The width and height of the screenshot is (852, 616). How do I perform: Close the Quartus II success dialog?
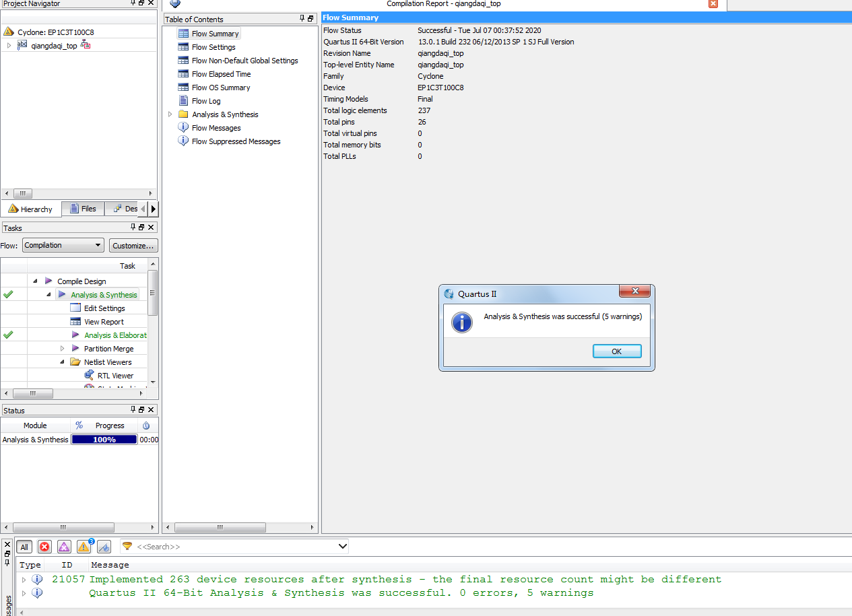click(634, 292)
